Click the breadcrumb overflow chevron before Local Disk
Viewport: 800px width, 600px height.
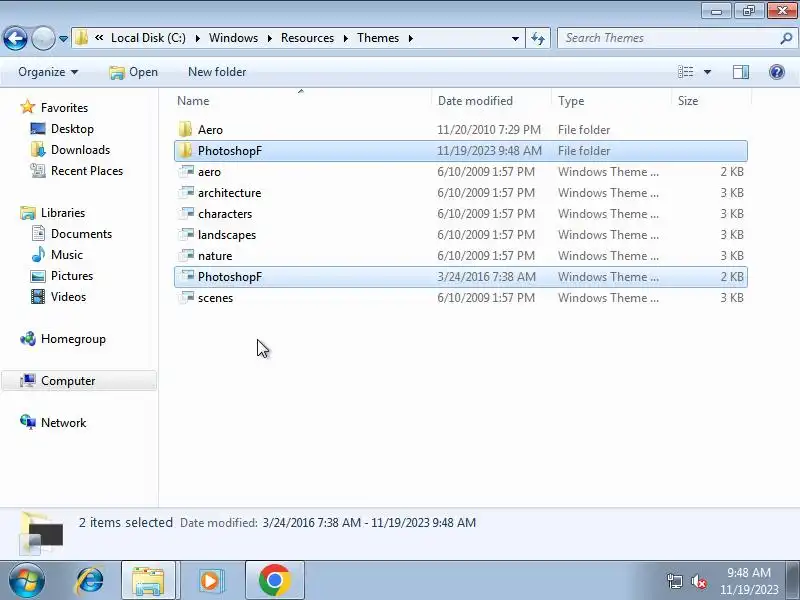click(x=99, y=38)
